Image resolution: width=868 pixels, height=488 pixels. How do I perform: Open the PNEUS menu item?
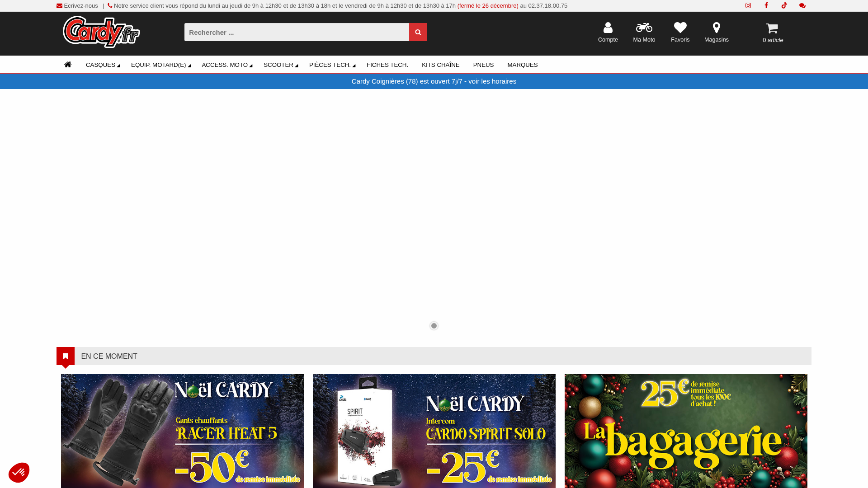(484, 65)
